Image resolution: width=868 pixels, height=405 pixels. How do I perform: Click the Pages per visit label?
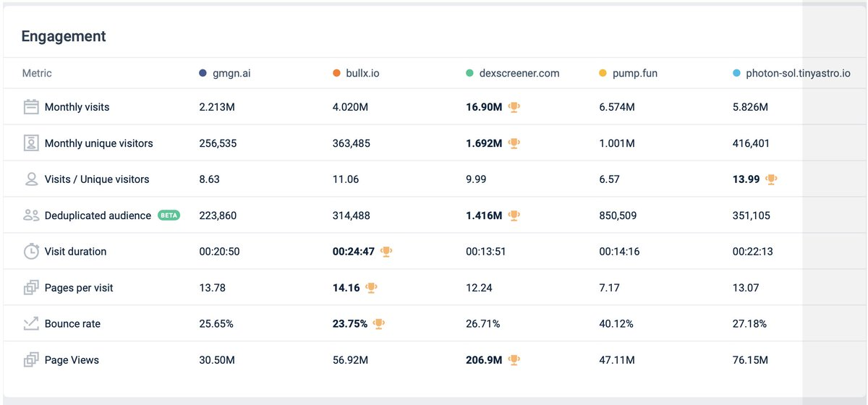[79, 288]
